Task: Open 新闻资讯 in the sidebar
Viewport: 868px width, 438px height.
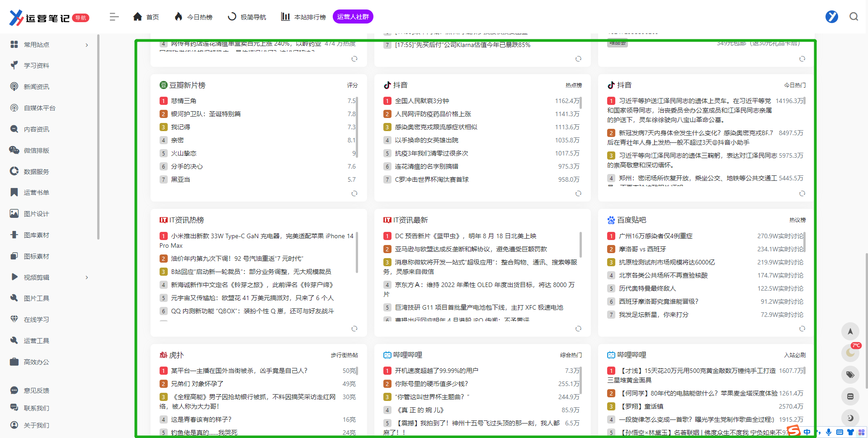Action: [37, 87]
